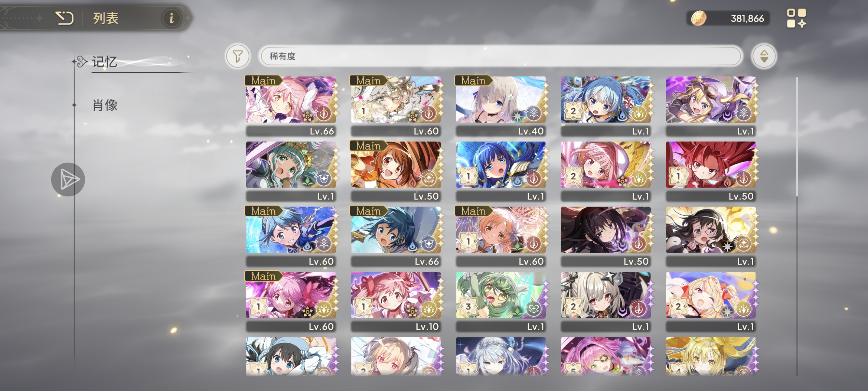Click the card list vertical scrollbar
Image resolution: width=868 pixels, height=391 pixels.
click(797, 226)
